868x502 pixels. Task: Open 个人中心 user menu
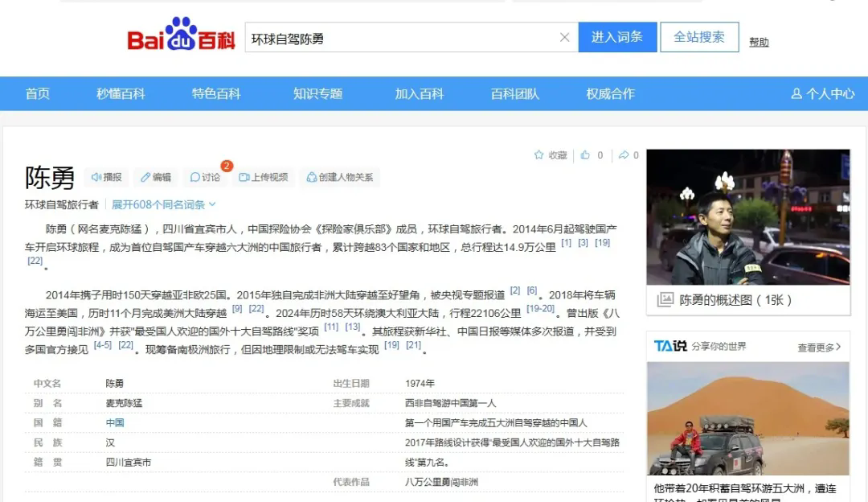click(x=823, y=94)
